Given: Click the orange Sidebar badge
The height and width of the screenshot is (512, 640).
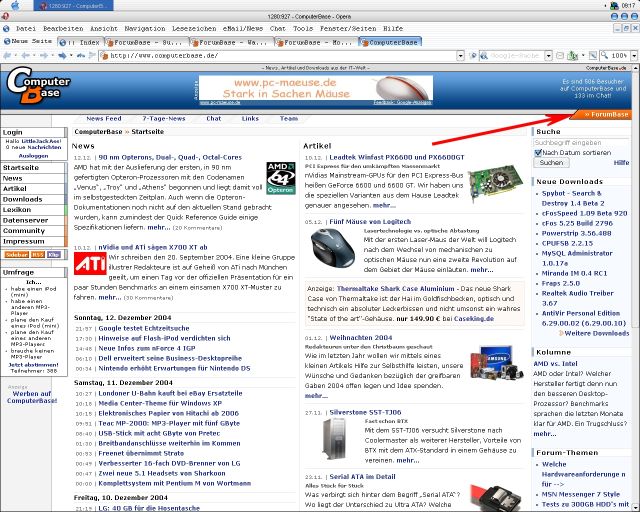Looking at the screenshot, I should tap(17, 254).
